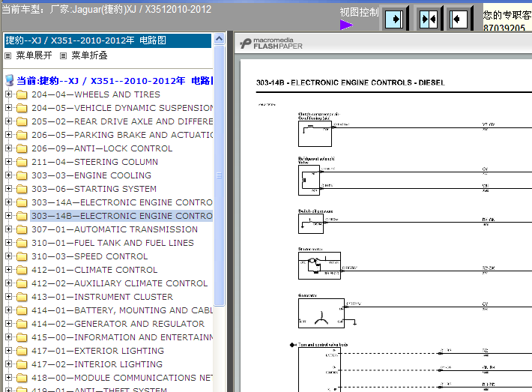Click the Macromedia FlashPaper logo
This screenshot has width=532, height=392.
click(x=271, y=43)
